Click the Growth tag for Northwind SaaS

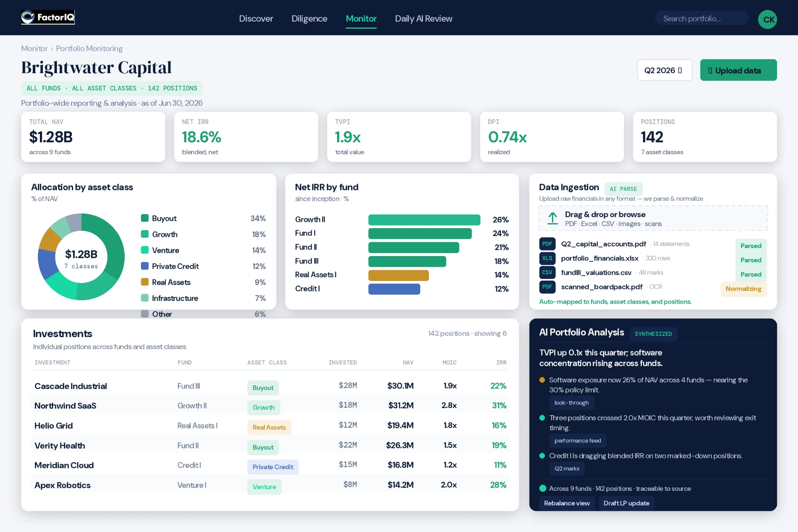coord(264,407)
